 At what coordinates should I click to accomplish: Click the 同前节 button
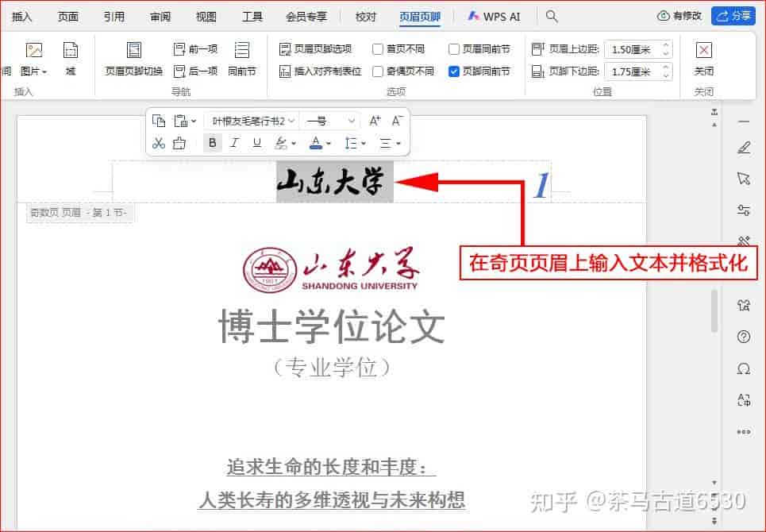click(x=242, y=59)
